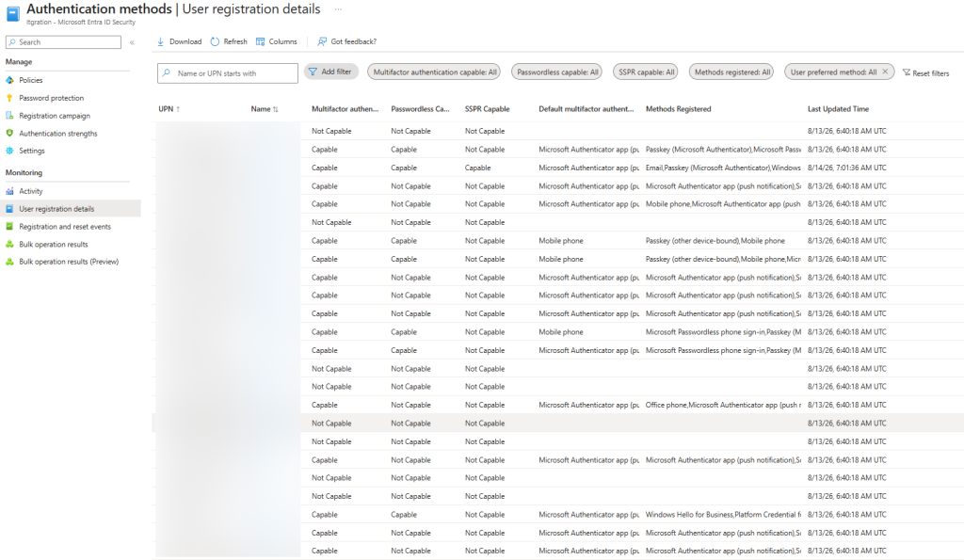Click the Refresh circular arrow icon
This screenshot has height=560, width=964.
[x=215, y=41]
